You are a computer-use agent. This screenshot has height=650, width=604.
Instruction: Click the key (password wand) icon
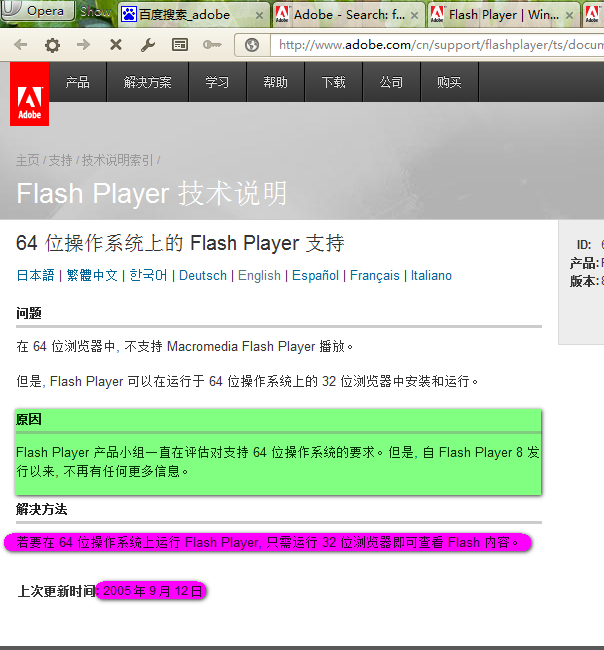[212, 44]
